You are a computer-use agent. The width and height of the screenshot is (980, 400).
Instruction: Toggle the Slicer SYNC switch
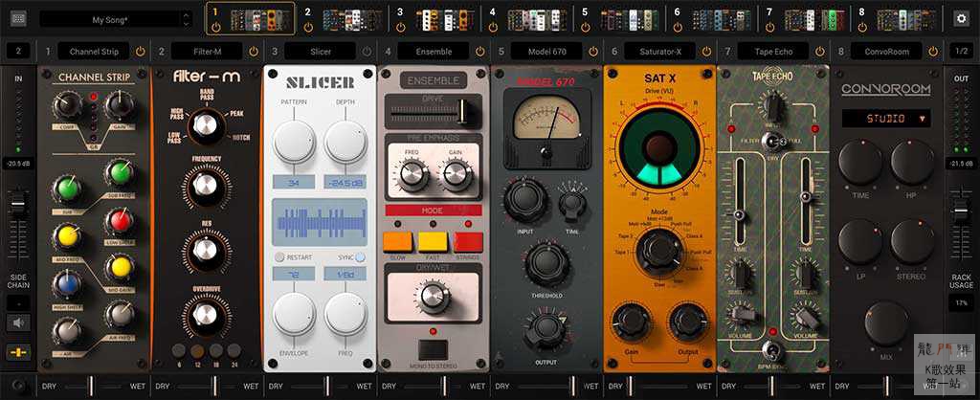(x=361, y=256)
